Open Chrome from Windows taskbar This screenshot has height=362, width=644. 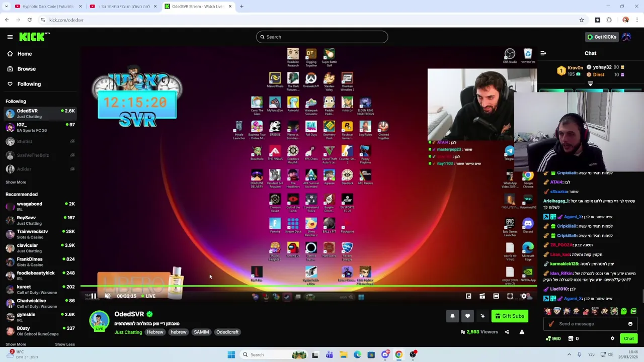point(399,355)
